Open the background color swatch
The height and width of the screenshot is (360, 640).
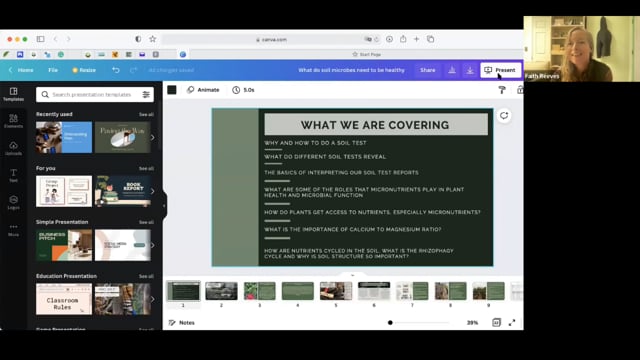(172, 90)
